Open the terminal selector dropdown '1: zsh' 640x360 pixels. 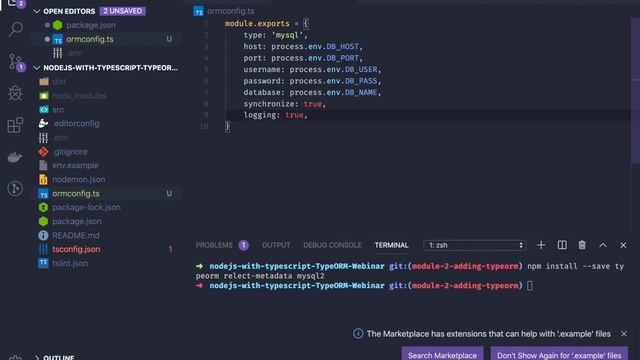pyautogui.click(x=475, y=245)
